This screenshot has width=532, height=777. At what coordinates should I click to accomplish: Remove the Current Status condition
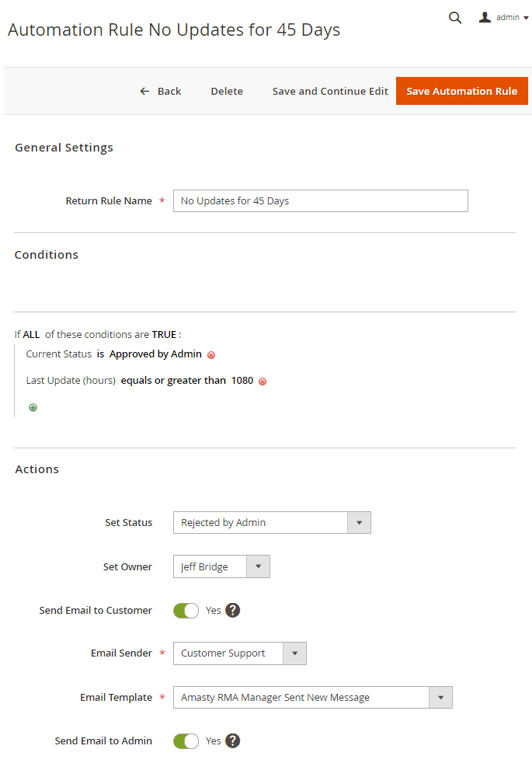click(x=211, y=355)
